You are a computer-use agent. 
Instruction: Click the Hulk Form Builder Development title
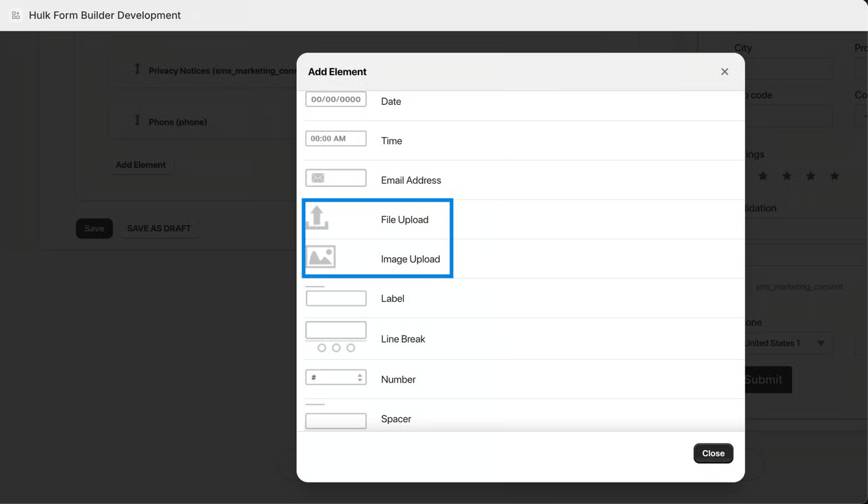click(x=105, y=15)
